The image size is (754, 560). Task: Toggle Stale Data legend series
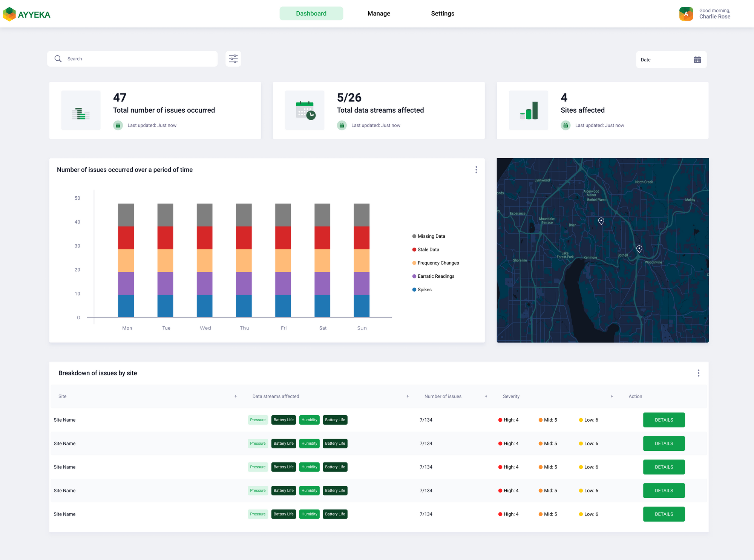point(428,249)
